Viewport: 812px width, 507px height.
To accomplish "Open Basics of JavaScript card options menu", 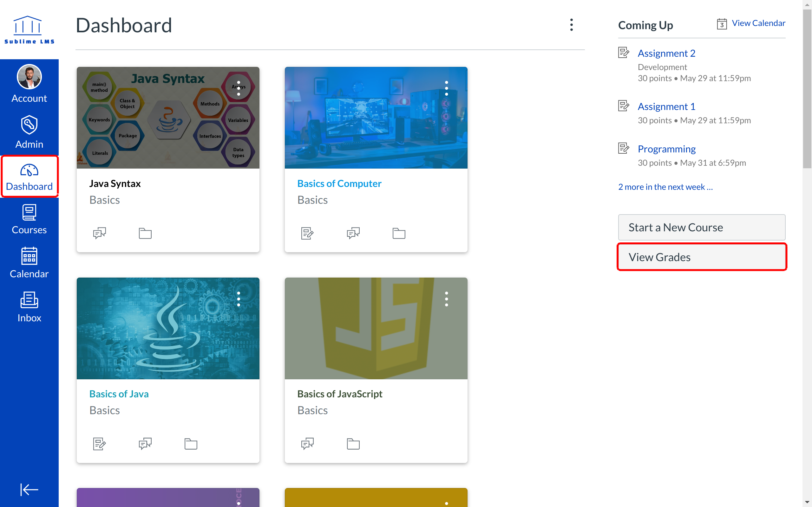I will [446, 299].
